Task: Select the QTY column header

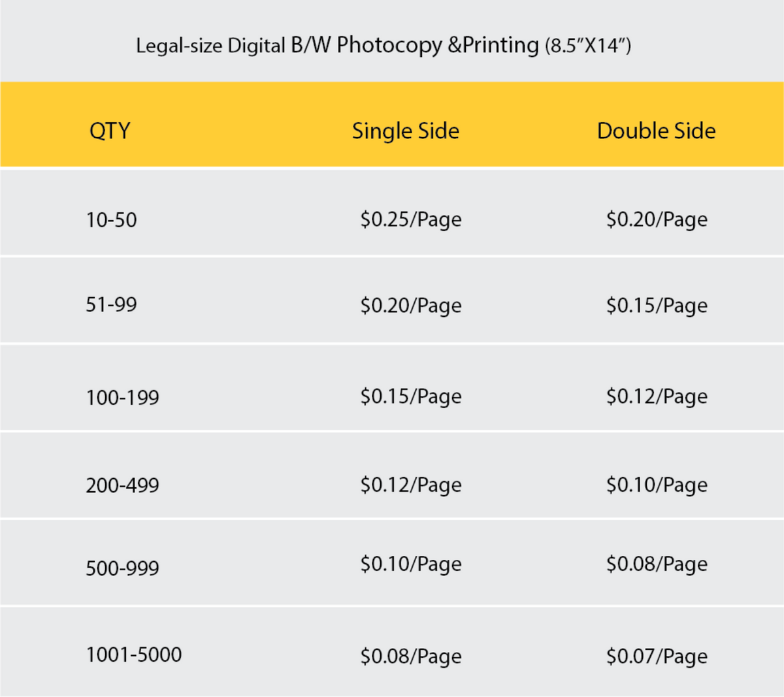Action: tap(110, 131)
